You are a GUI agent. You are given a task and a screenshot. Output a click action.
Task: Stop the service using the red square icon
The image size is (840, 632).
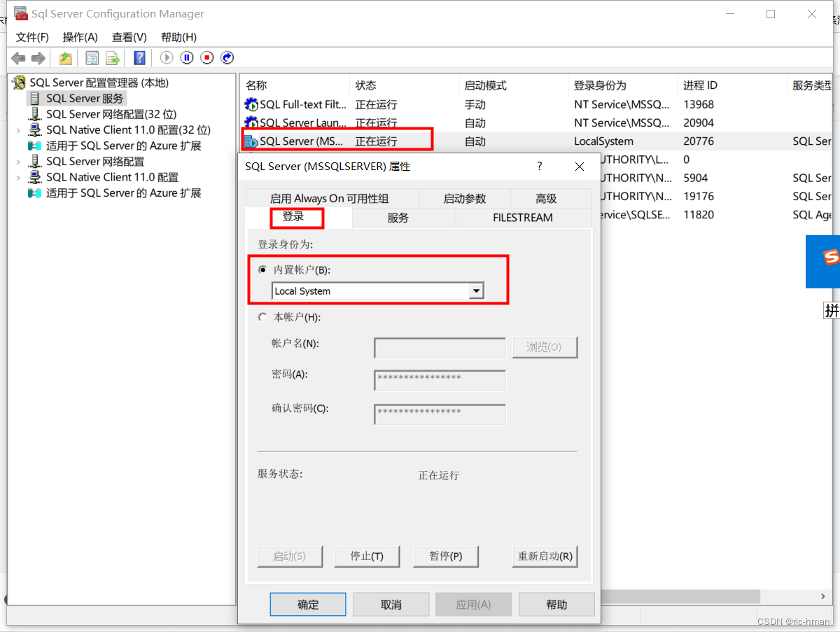click(x=206, y=58)
